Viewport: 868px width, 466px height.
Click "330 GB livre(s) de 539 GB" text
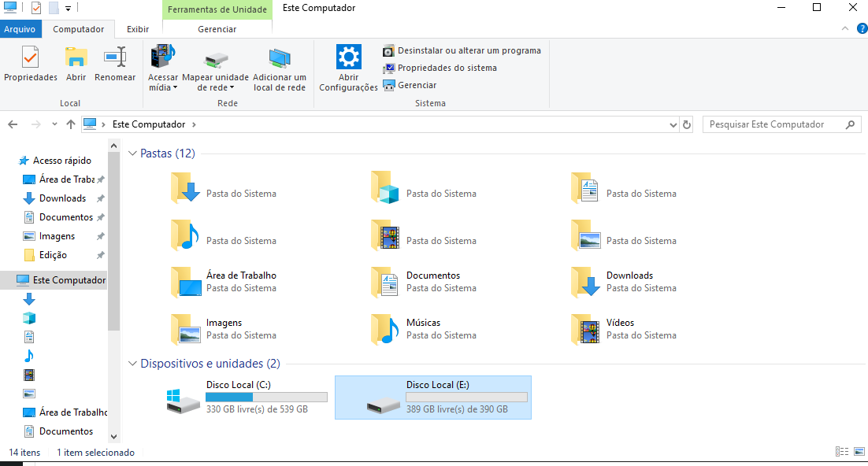[257, 409]
